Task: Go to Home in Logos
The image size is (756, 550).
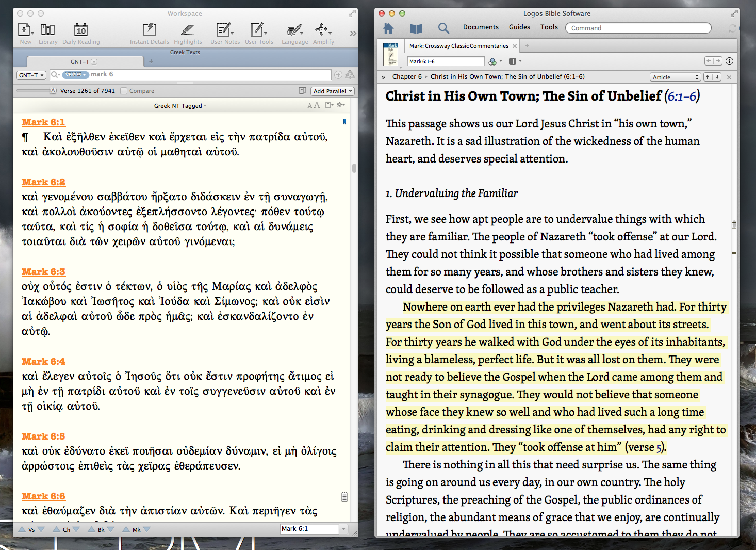Action: coord(388,28)
